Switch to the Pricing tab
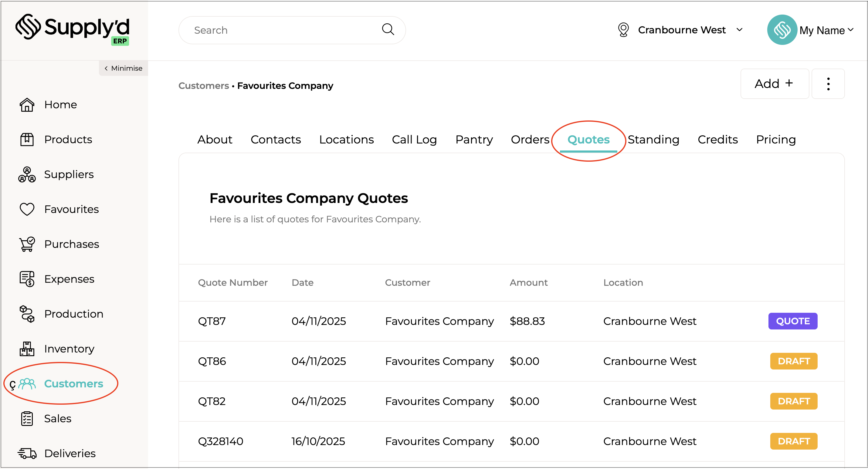The height and width of the screenshot is (469, 868). click(776, 140)
